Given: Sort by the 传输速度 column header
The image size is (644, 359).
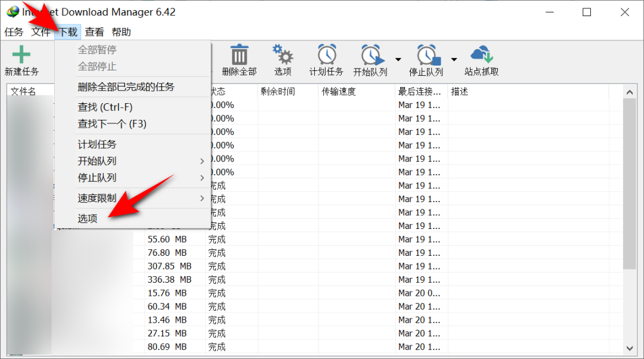Looking at the screenshot, I should tap(357, 91).
